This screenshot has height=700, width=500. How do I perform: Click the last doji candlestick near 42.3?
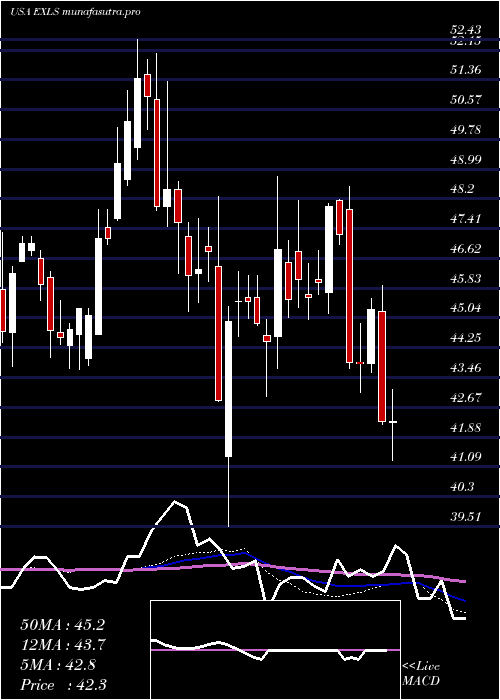coord(393,425)
